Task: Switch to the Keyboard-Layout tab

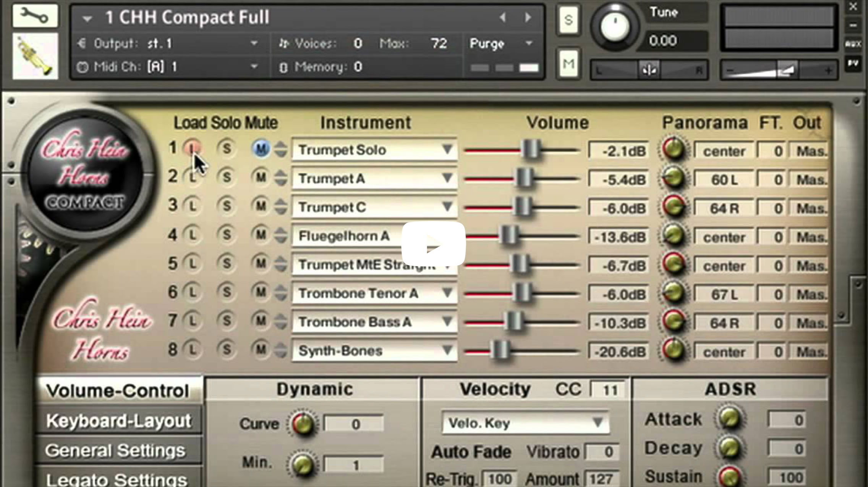Action: pyautogui.click(x=118, y=421)
